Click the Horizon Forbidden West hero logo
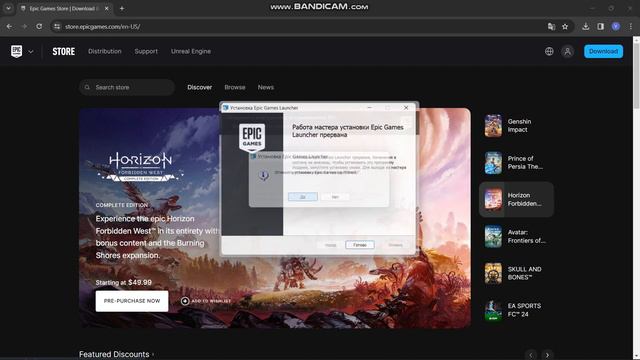 click(140, 167)
